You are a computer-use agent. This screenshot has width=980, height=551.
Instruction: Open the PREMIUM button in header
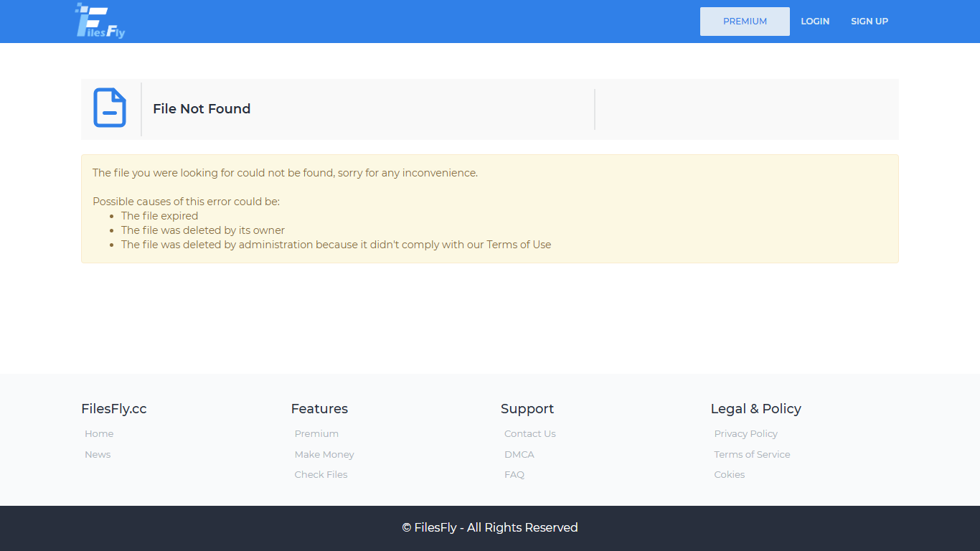(x=745, y=22)
